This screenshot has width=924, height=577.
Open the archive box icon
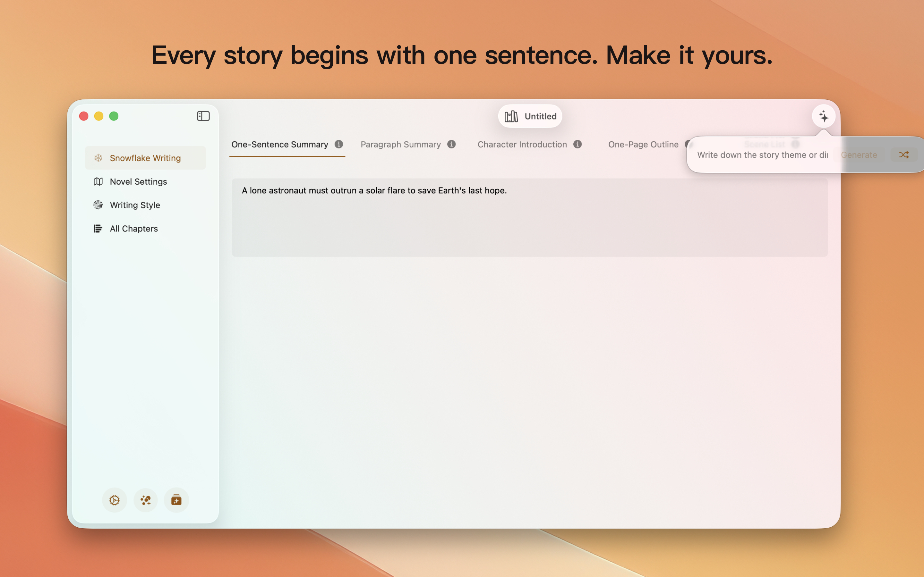(176, 500)
